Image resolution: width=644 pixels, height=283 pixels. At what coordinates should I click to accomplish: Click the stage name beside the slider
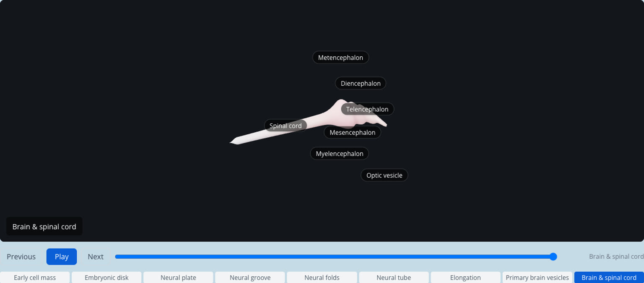(616, 257)
